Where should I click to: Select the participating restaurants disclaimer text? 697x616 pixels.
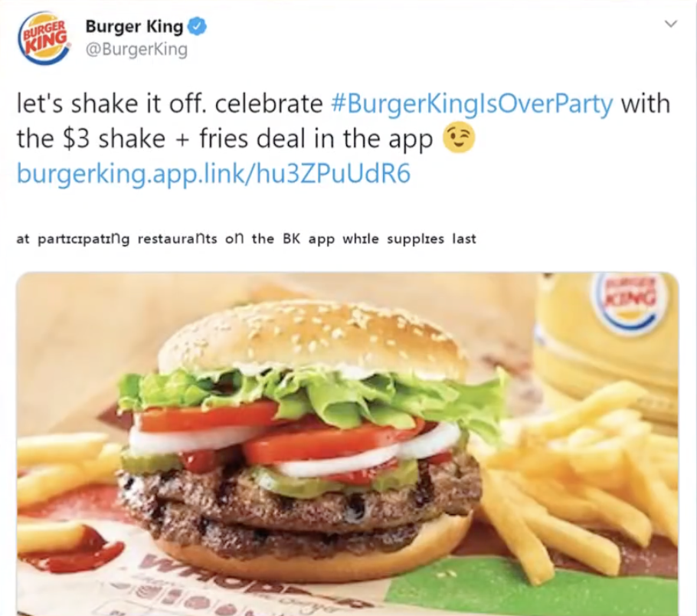(x=247, y=239)
